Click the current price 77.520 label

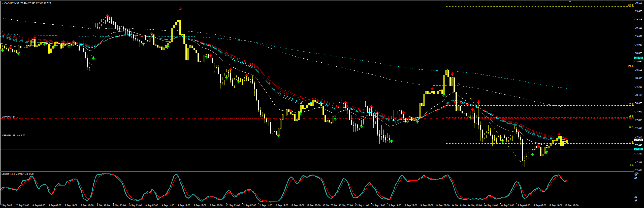point(639,140)
